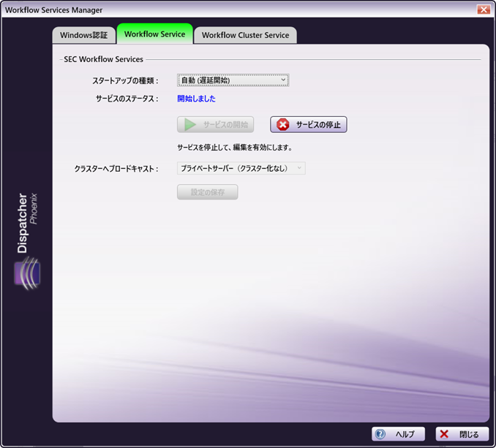Click the red stop icon on サービスの停止
Image resolution: width=496 pixels, height=448 pixels.
click(x=283, y=124)
